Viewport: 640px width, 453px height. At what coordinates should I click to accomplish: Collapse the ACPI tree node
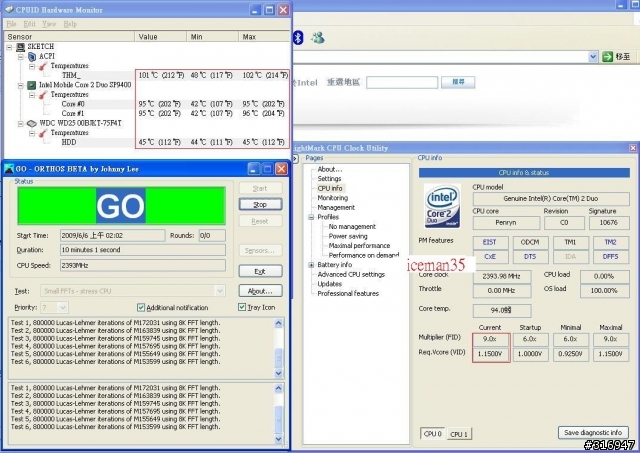pos(20,57)
